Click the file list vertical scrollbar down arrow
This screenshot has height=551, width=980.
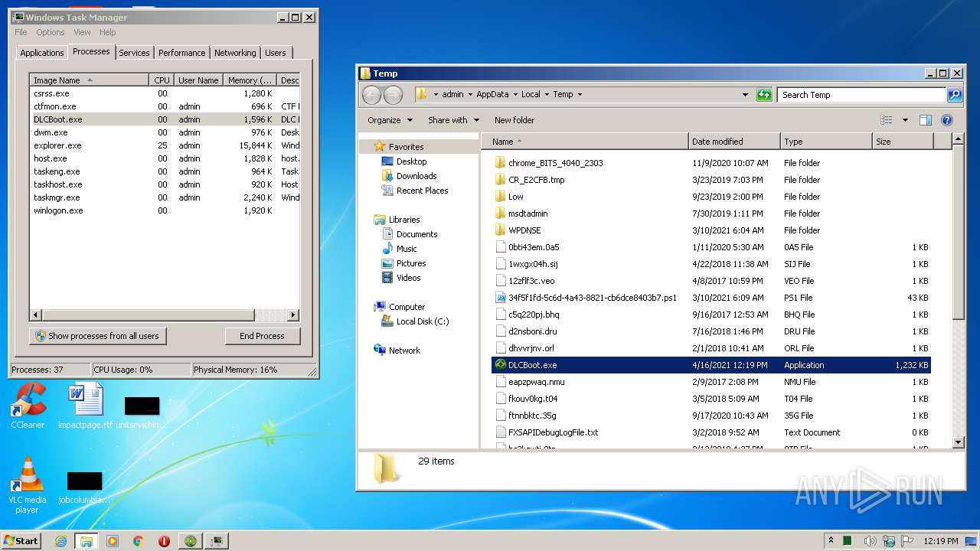coord(958,442)
